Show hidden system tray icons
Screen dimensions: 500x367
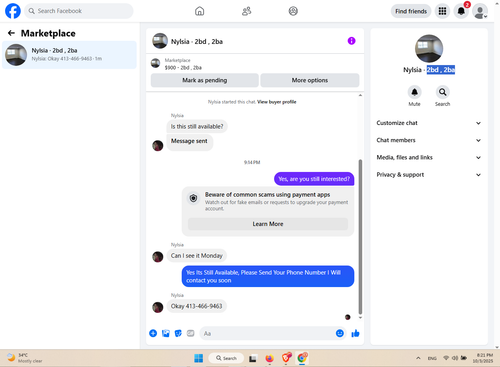[418, 358]
